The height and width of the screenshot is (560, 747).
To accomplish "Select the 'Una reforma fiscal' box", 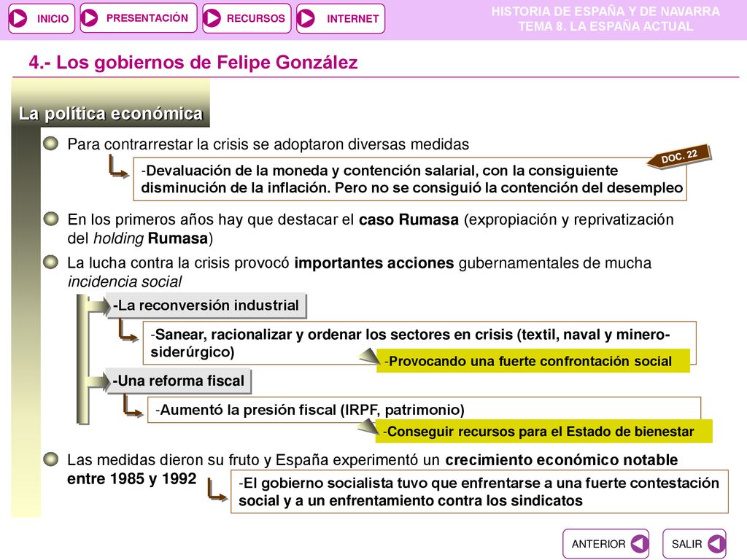I will click(179, 381).
